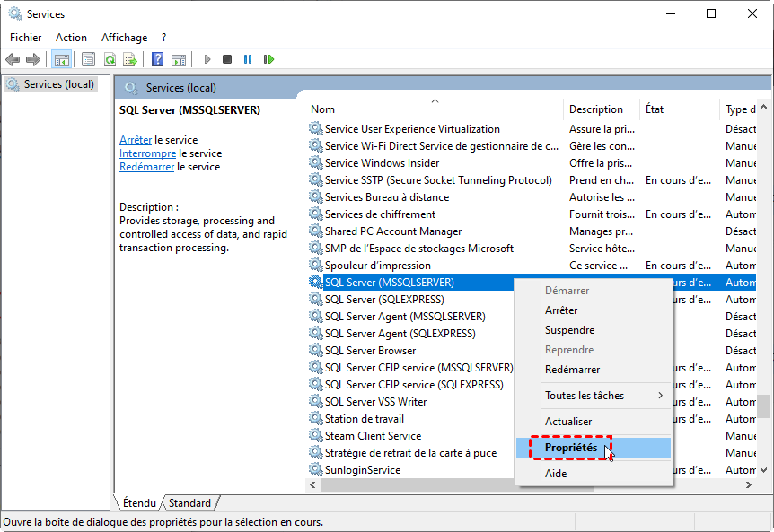The width and height of the screenshot is (774, 532).
Task: Choose Aide in the context menu
Action: pyautogui.click(x=594, y=474)
